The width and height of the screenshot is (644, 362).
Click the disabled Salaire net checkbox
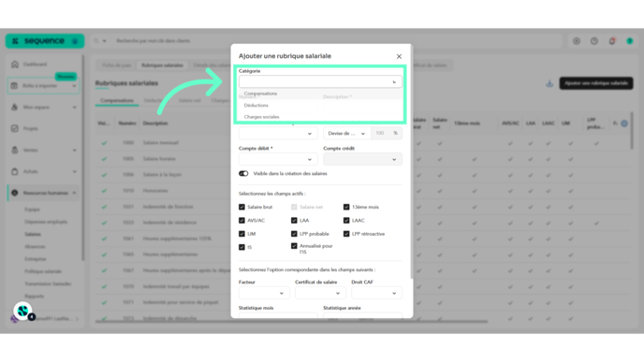[x=294, y=207]
